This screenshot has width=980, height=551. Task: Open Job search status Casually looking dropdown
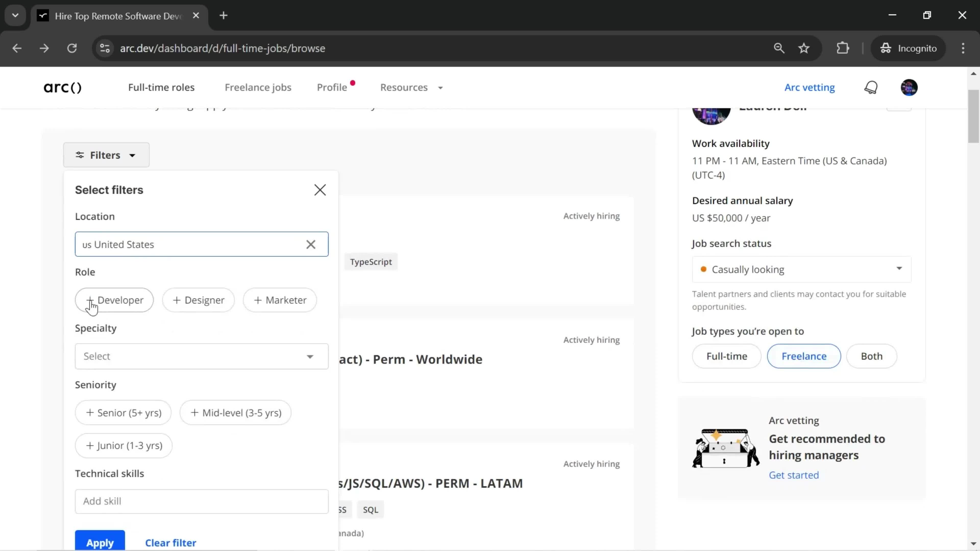[x=802, y=269]
